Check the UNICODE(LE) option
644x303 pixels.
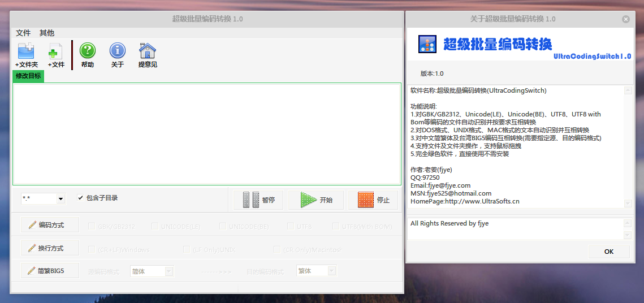click(155, 226)
